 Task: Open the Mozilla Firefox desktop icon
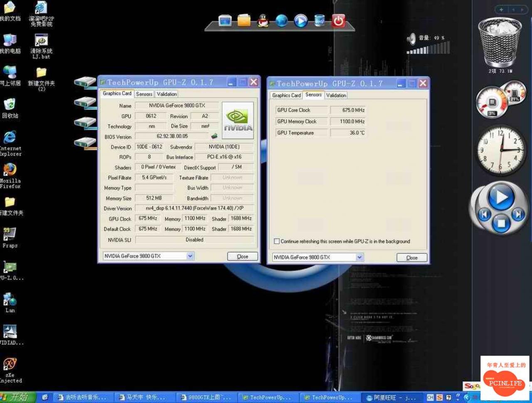pos(10,176)
